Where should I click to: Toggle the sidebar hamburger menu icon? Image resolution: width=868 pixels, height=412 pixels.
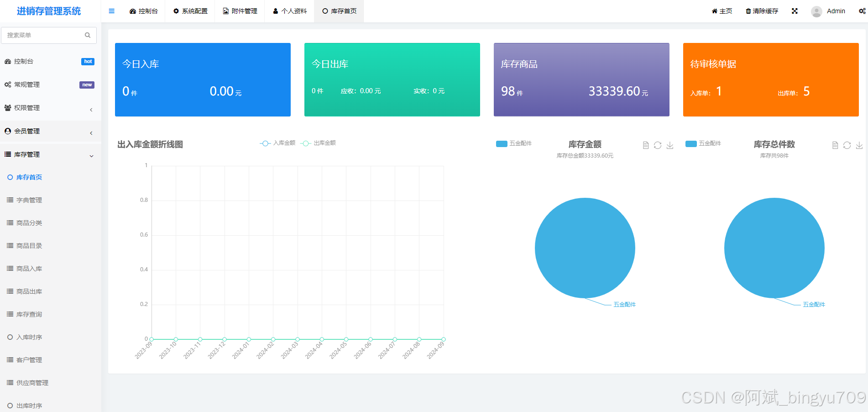pos(111,11)
